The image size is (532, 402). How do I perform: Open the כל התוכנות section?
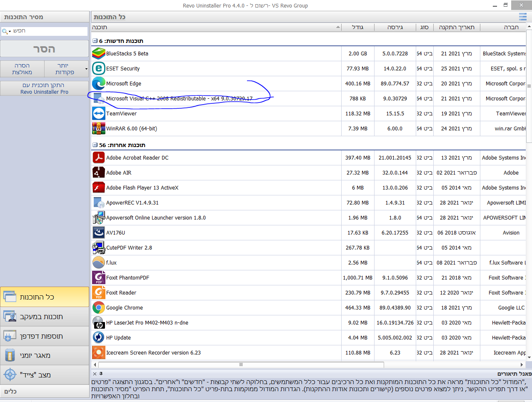click(45, 297)
